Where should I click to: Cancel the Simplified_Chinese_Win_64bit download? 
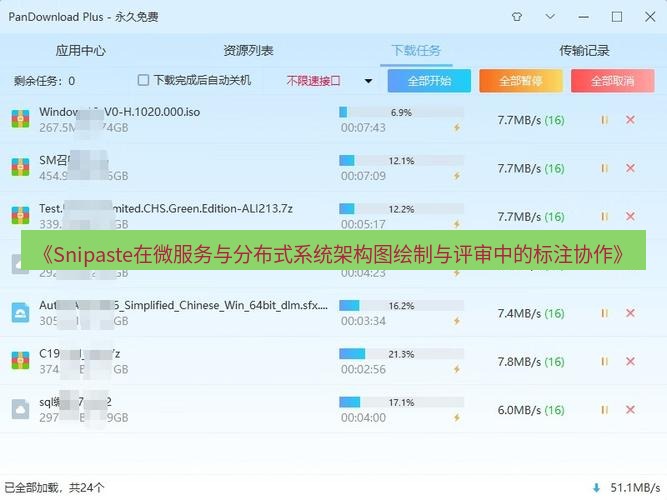click(x=630, y=313)
